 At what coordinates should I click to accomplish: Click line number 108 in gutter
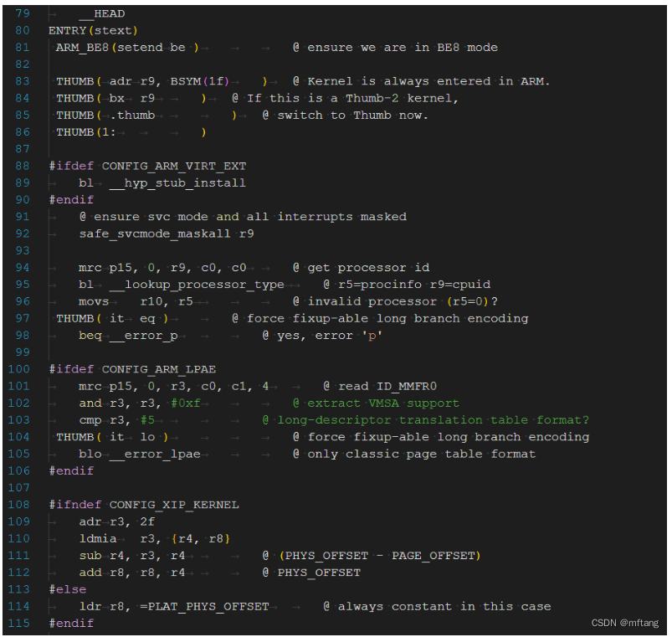19,505
